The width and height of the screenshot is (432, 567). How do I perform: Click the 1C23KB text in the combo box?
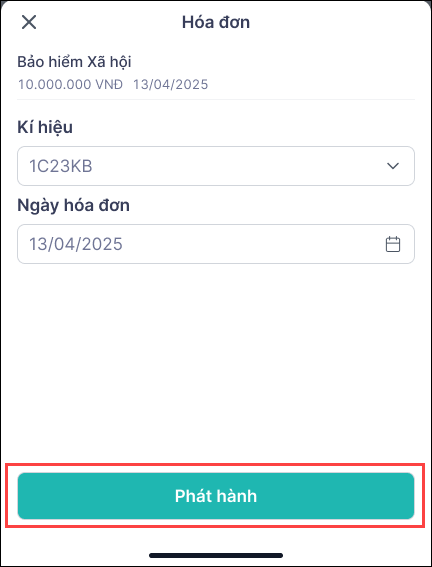pos(61,166)
